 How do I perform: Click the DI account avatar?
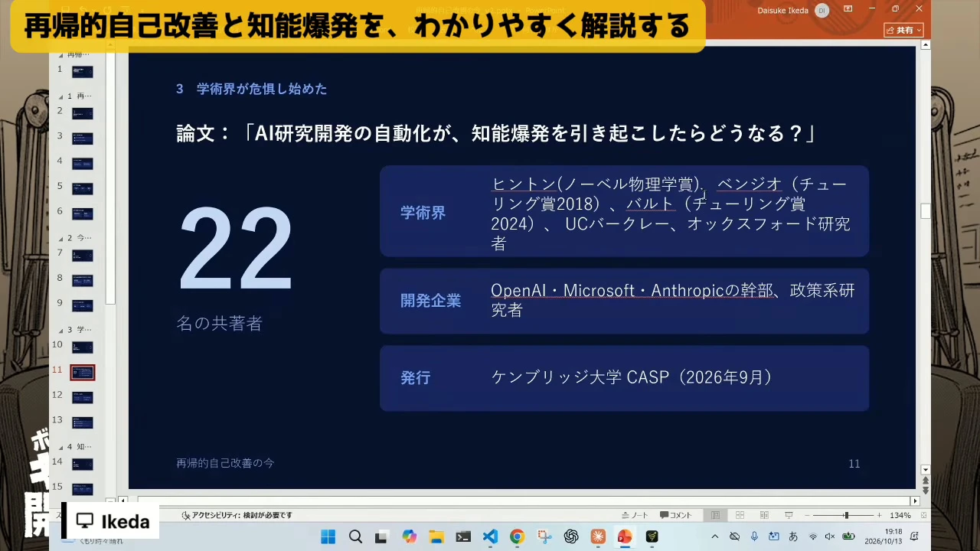[x=822, y=10]
